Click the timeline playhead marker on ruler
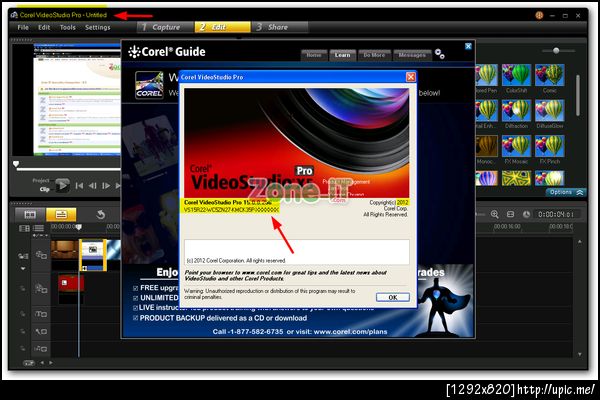The image size is (600, 400). point(78,227)
